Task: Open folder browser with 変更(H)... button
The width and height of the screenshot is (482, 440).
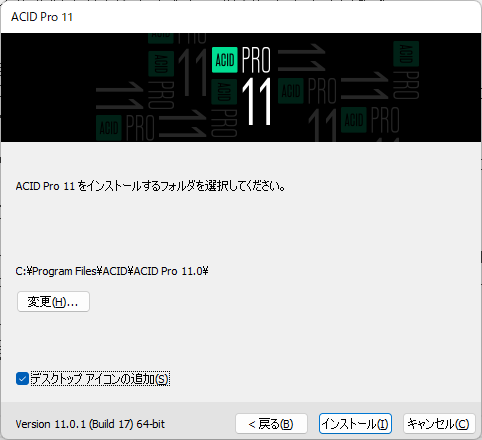Action: pyautogui.click(x=53, y=302)
